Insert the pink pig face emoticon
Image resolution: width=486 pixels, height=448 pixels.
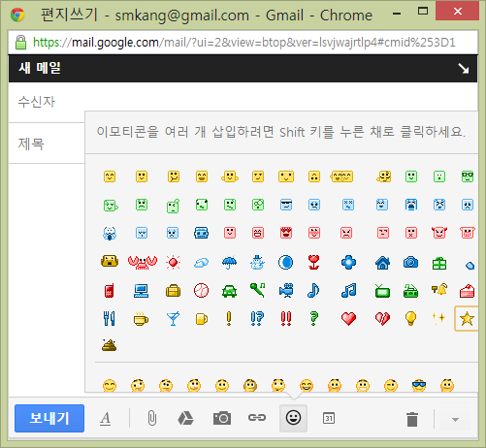[x=468, y=233]
